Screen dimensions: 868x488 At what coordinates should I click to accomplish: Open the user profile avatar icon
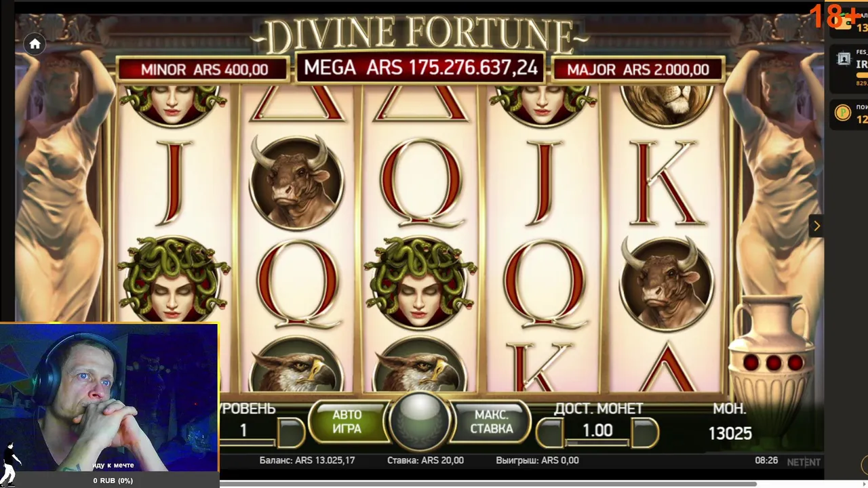click(844, 59)
